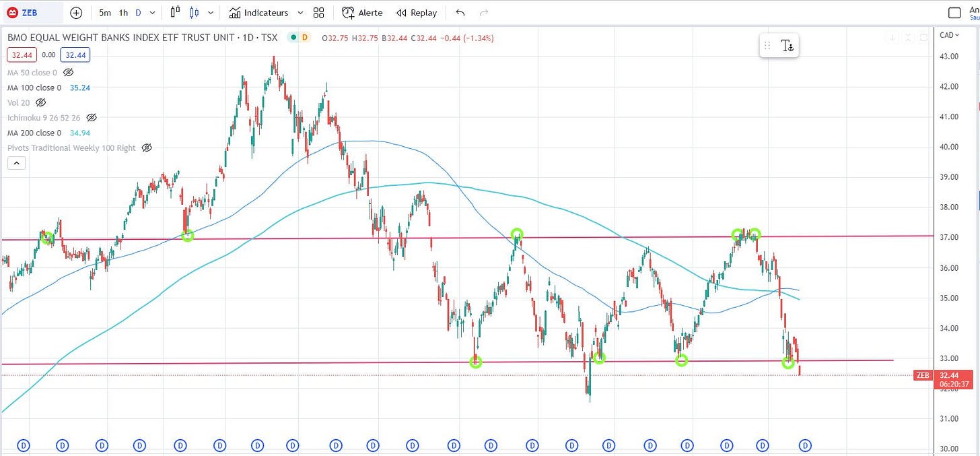Select the MA 200 close legend entry
This screenshot has width=980, height=456.
pyautogui.click(x=34, y=133)
